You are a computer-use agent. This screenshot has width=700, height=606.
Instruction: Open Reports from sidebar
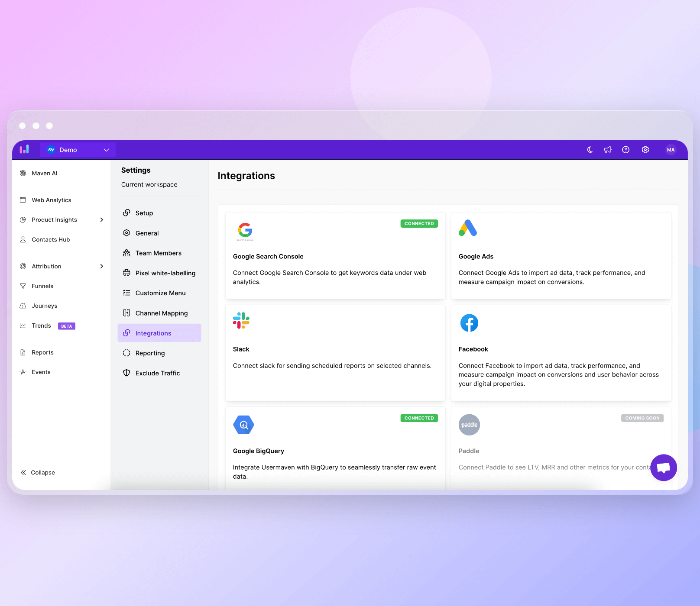click(x=42, y=352)
